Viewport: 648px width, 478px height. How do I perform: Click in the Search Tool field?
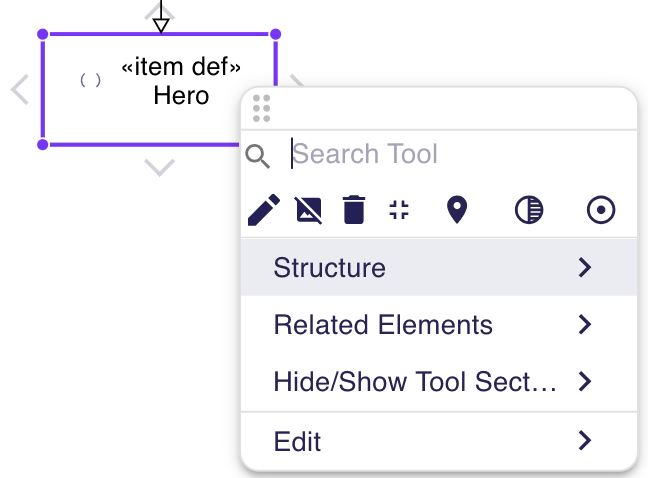461,154
